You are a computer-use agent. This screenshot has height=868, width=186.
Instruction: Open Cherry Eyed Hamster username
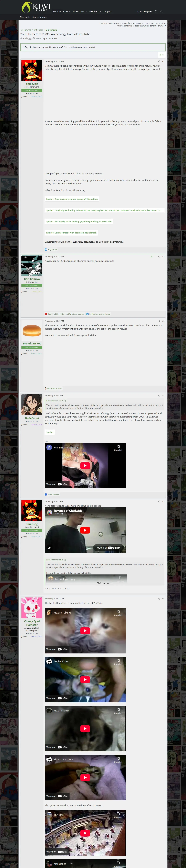(x=32, y=623)
